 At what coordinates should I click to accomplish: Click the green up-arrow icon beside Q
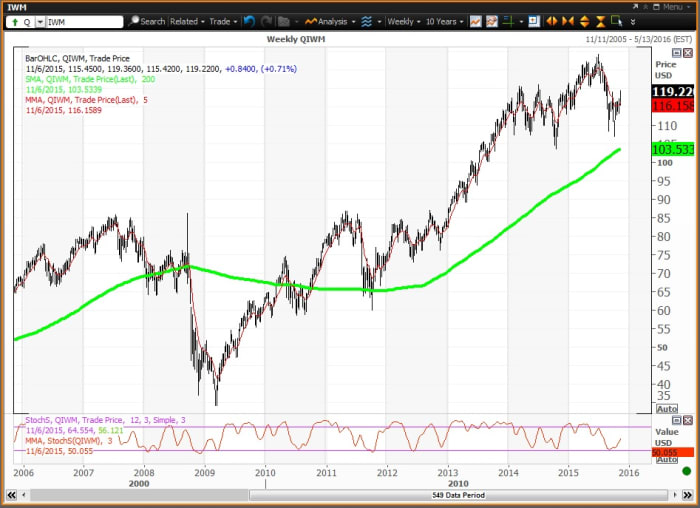(15, 22)
